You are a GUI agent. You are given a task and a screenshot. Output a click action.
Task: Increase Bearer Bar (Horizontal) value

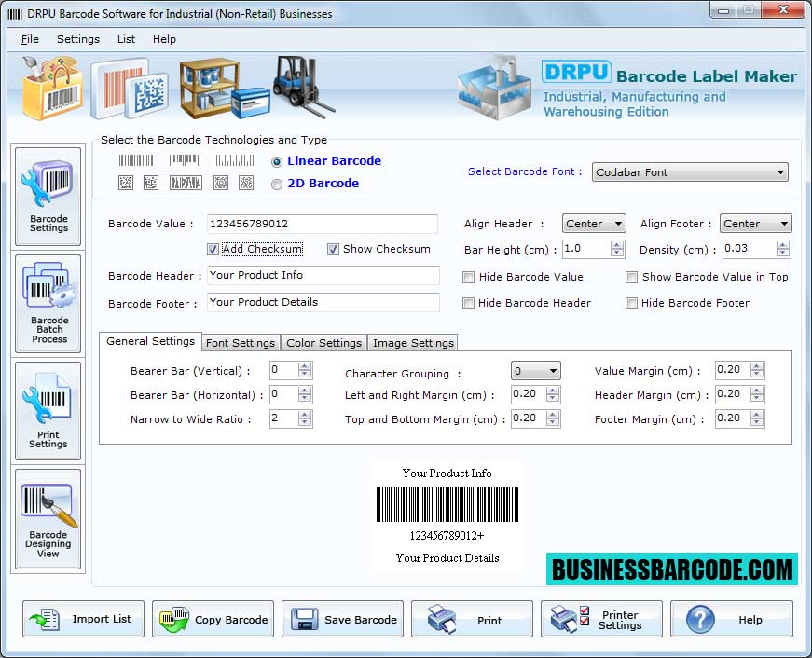click(305, 391)
